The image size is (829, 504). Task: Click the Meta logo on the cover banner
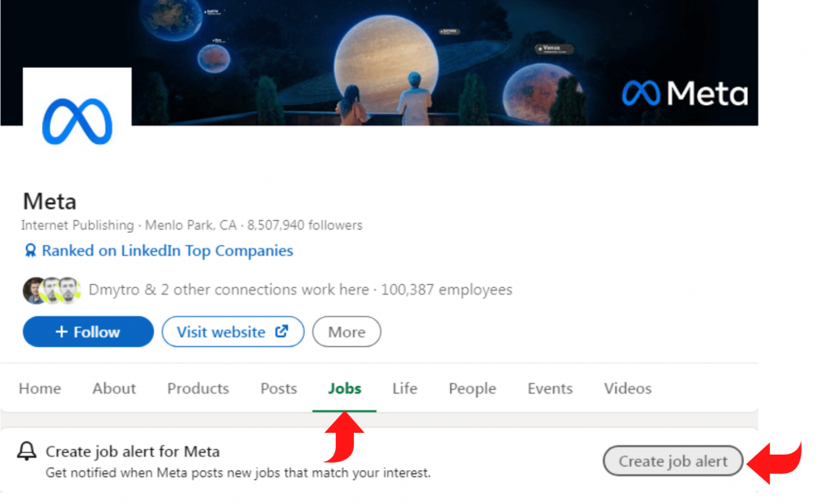coord(685,93)
